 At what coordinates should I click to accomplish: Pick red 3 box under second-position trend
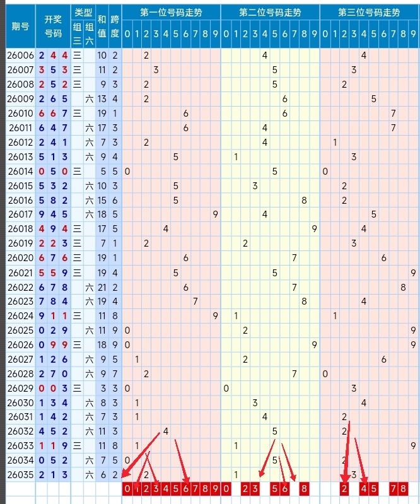tap(255, 489)
